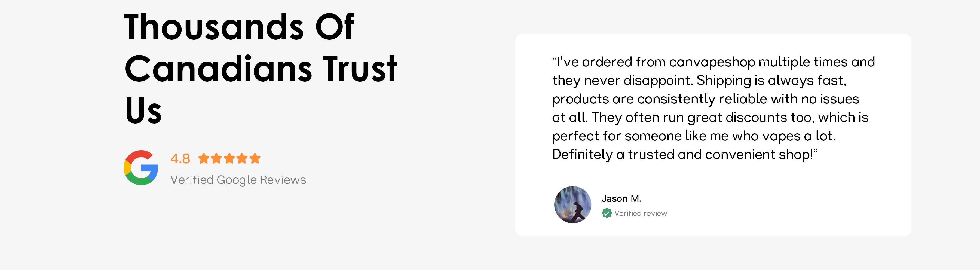Select the middle star in the rating

[x=229, y=158]
